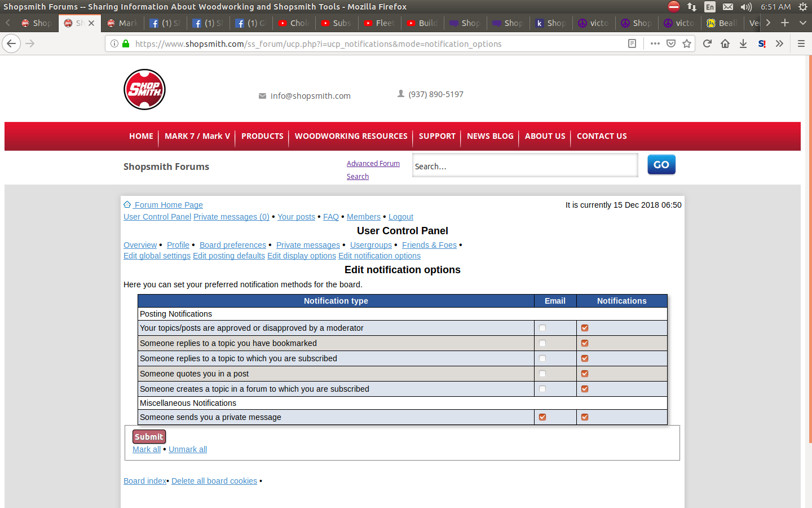Bookmark this page with the star icon
Screen dimensions: 812x508
[x=687, y=43]
